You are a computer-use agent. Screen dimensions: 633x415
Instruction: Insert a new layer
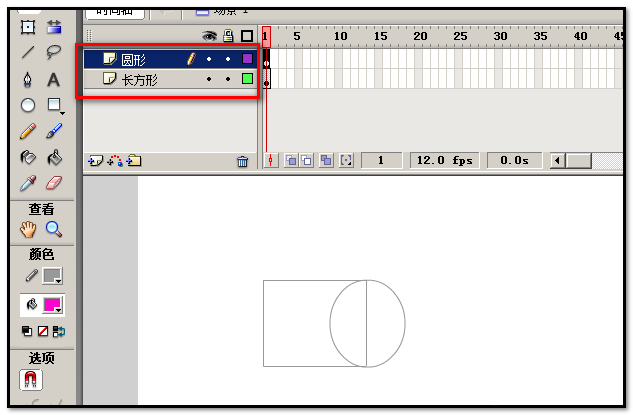pos(96,161)
